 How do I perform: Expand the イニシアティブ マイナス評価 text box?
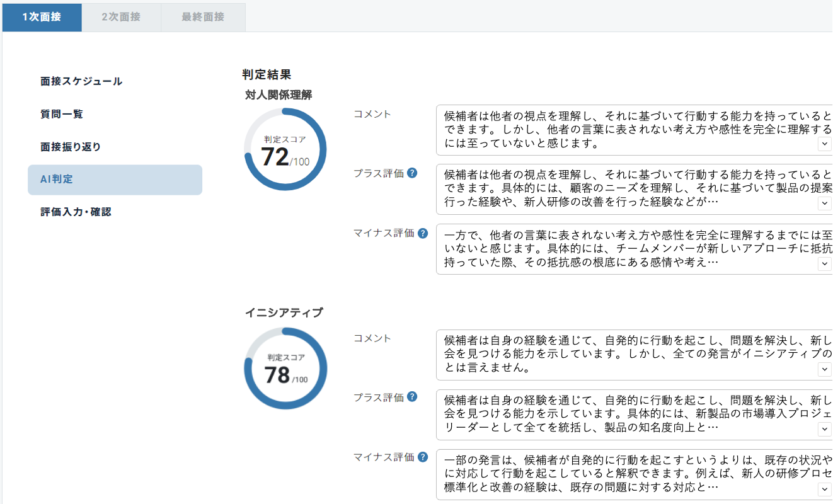(x=824, y=490)
